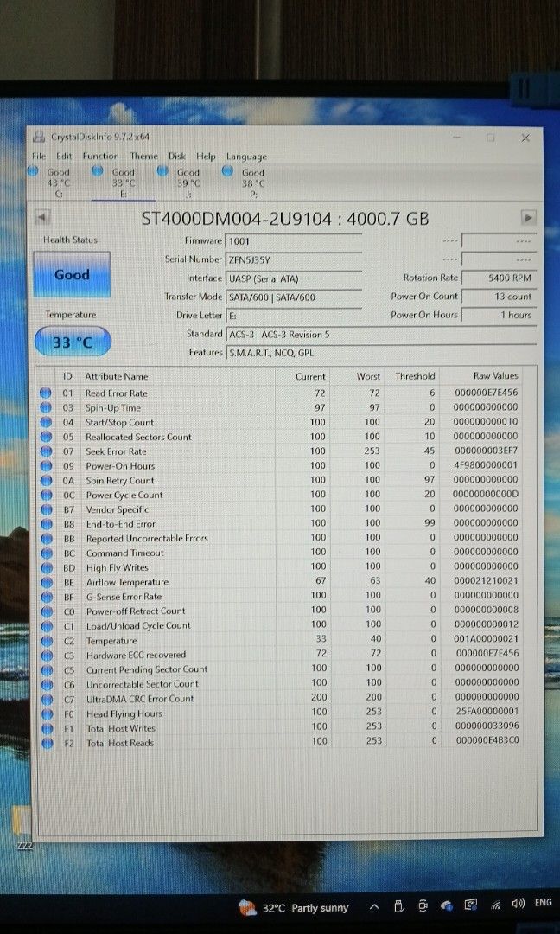Click the Rotation Rate 5400 RPM field

tap(499, 278)
